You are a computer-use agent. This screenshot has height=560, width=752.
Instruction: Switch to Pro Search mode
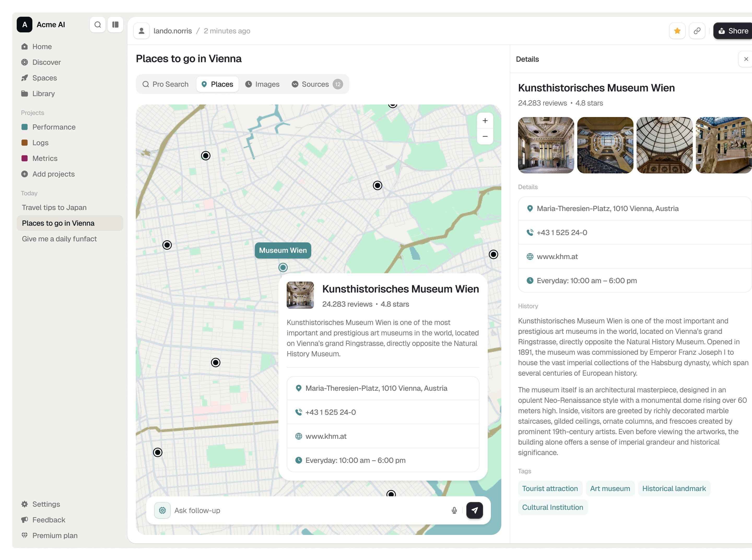166,84
